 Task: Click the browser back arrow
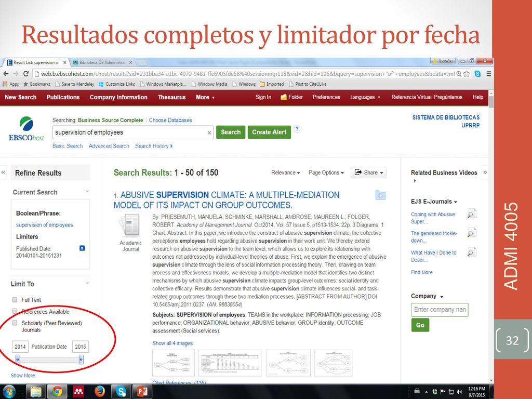(x=6, y=74)
